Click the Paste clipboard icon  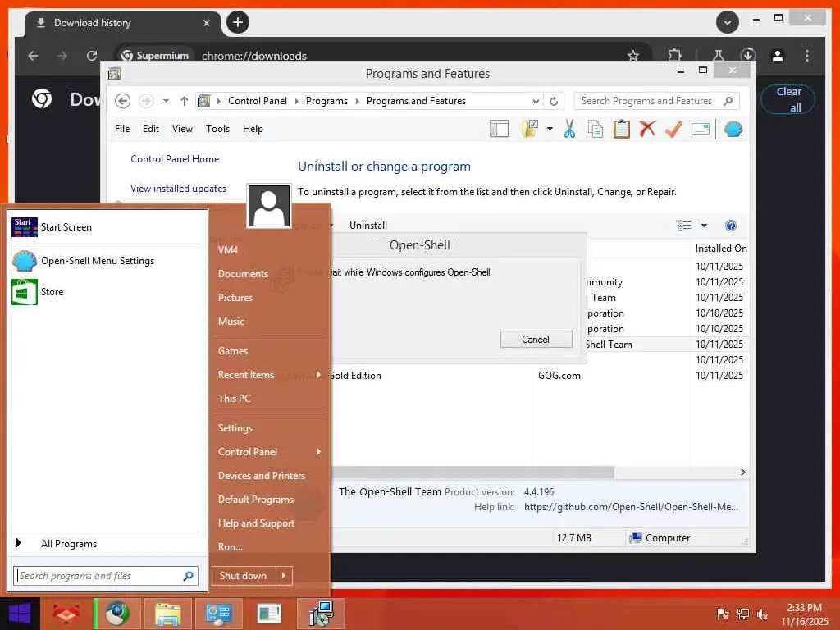click(x=622, y=129)
